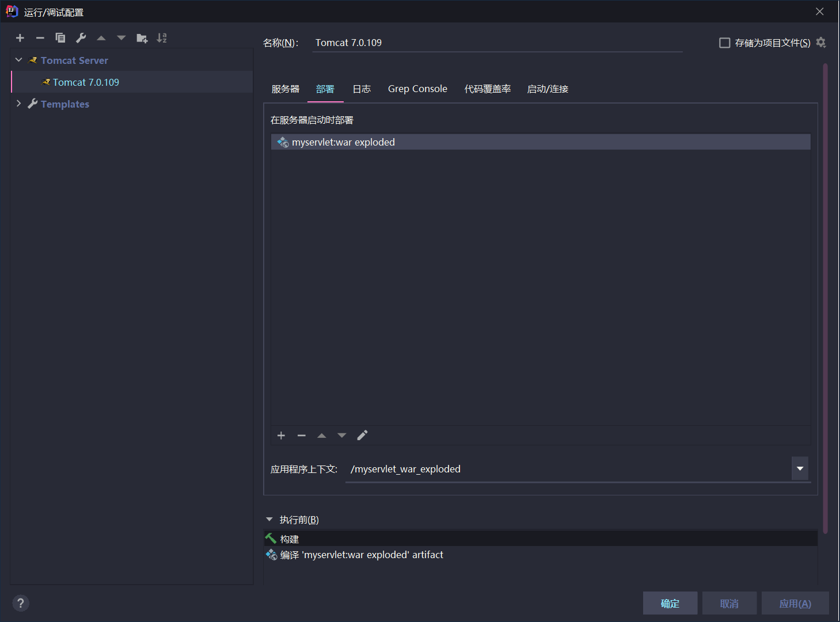Select the build 'myservlet:war exploded' artifact task
This screenshot has width=840, height=622.
pyautogui.click(x=541, y=555)
